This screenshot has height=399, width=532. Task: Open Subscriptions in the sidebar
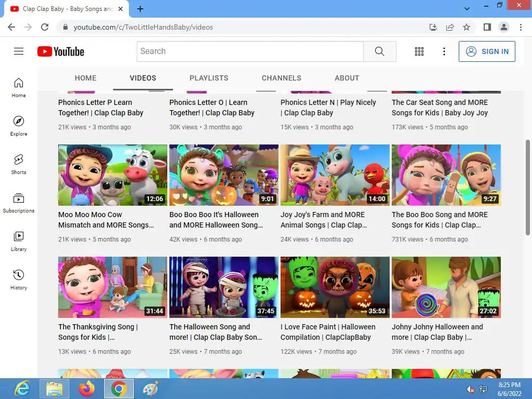tap(19, 203)
